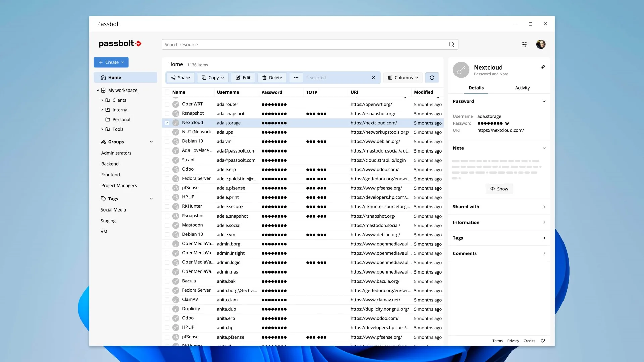Filter by Staging tag

point(108,221)
